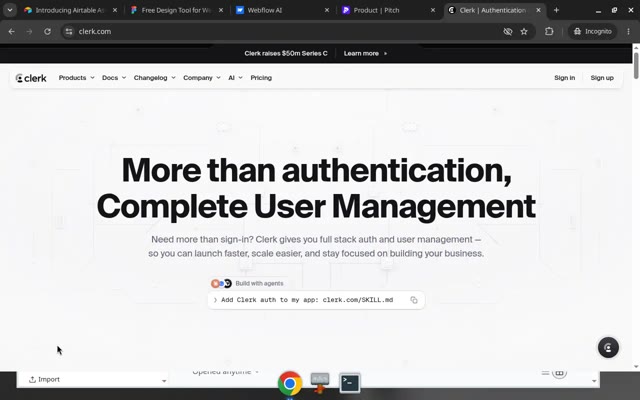Open the Extensions puzzle icon
The width and height of the screenshot is (640, 400).
click(549, 31)
